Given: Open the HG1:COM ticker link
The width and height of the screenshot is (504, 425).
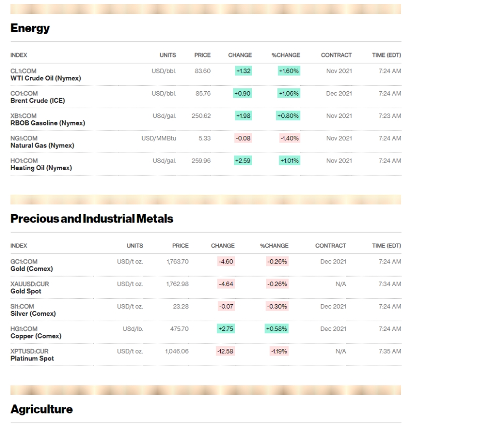Looking at the screenshot, I should tap(24, 329).
